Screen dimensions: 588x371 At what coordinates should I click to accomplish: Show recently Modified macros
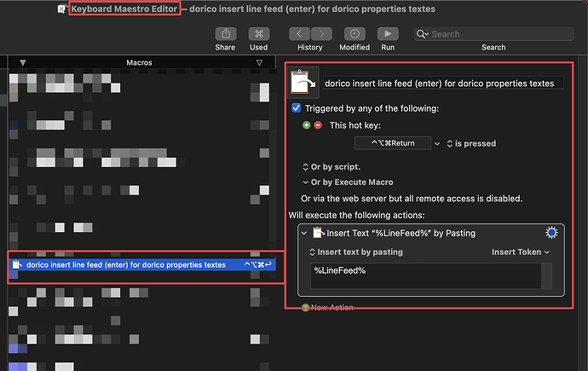(355, 34)
